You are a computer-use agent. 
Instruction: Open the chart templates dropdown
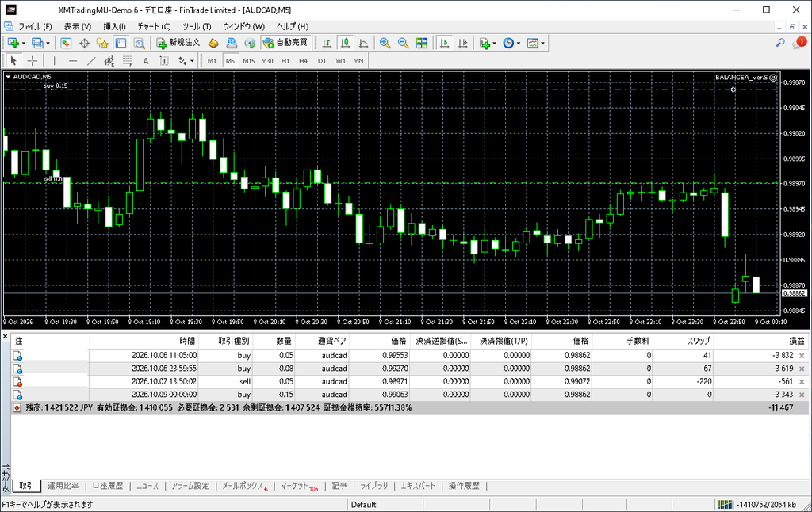535,43
